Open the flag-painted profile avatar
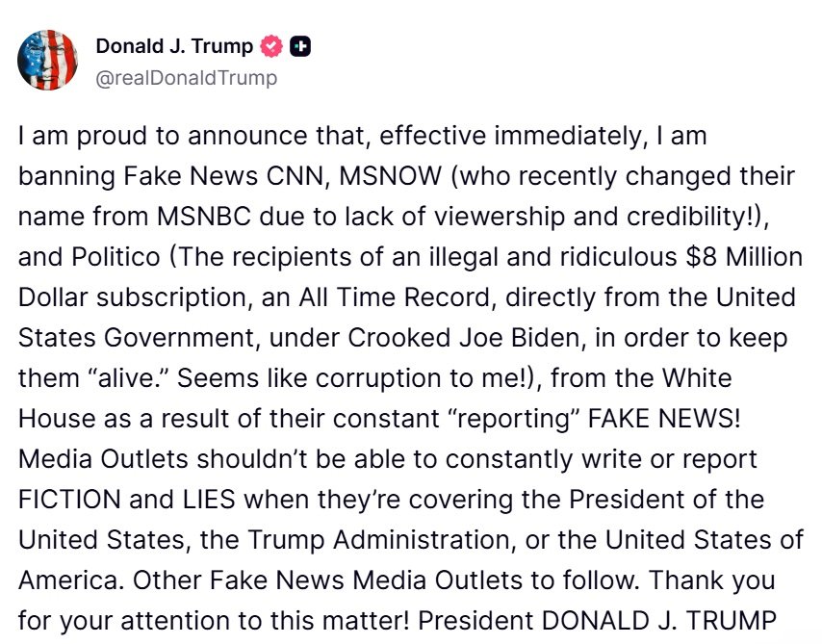The height and width of the screenshot is (644, 822). [48, 60]
